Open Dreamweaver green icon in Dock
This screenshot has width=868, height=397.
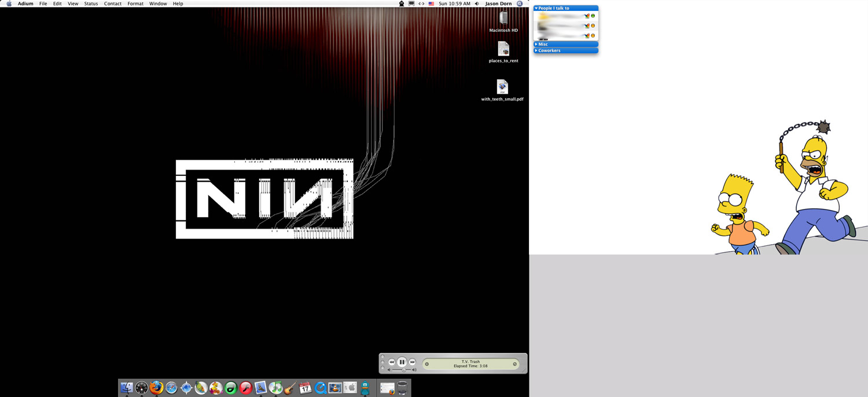(231, 388)
